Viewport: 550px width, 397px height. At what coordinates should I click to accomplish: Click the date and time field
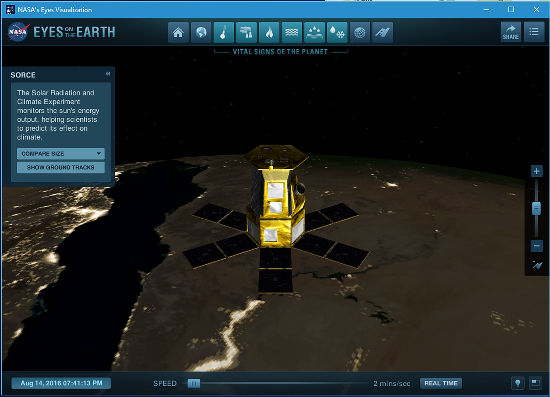point(61,383)
